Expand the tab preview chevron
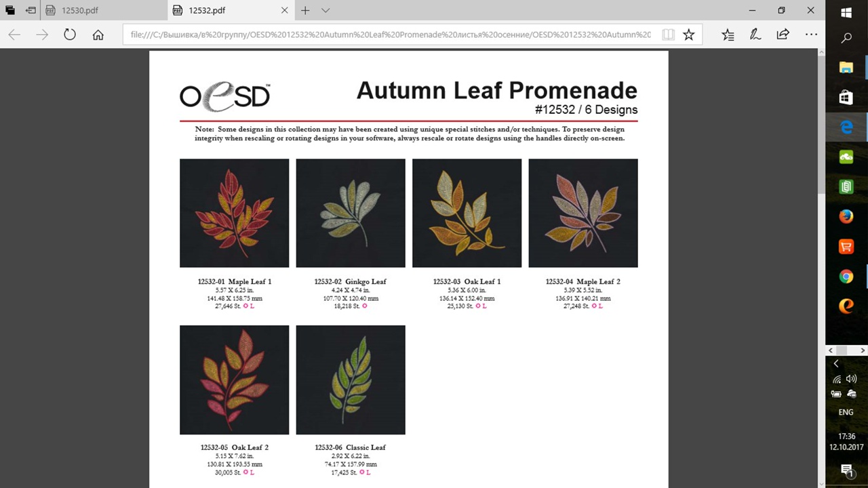Image resolution: width=868 pixels, height=488 pixels. 325,10
